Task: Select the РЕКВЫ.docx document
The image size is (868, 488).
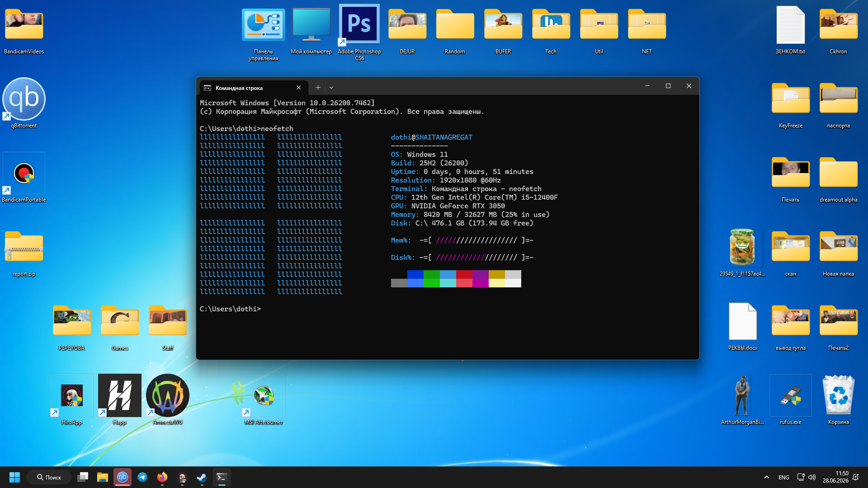Action: 743,326
